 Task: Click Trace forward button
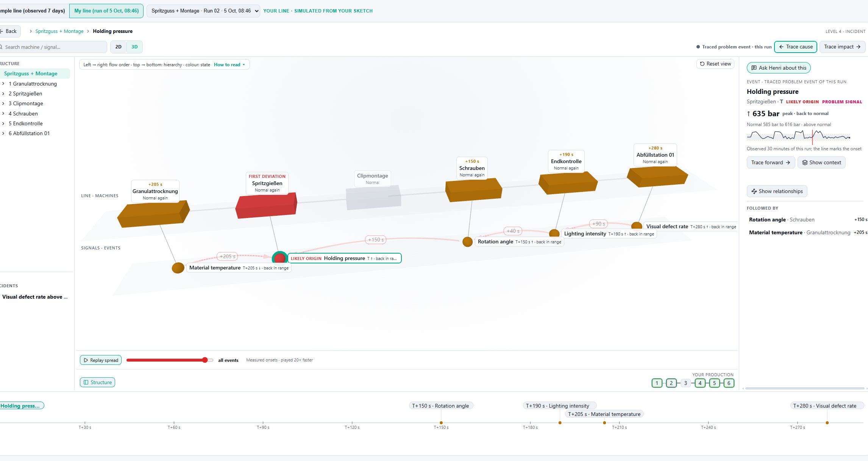pyautogui.click(x=771, y=163)
